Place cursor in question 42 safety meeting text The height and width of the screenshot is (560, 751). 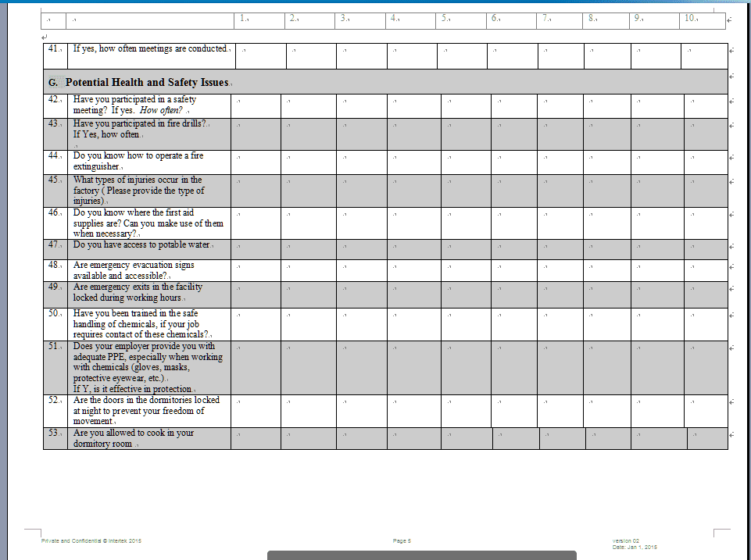tap(134, 105)
